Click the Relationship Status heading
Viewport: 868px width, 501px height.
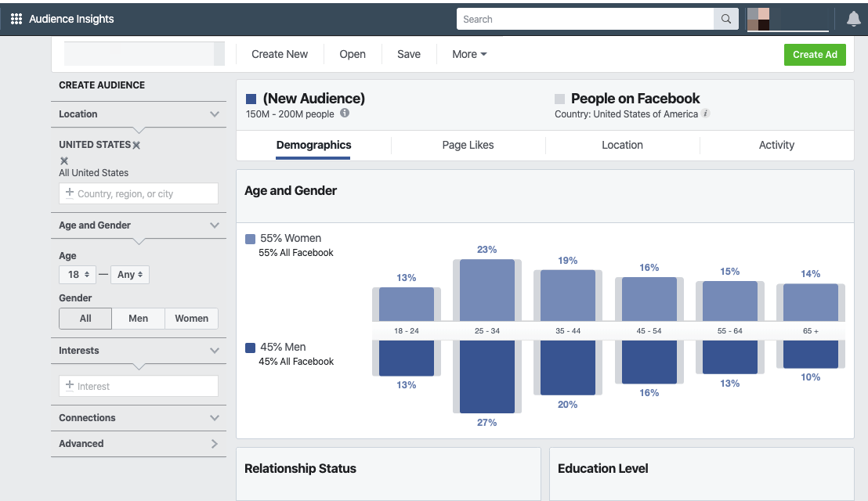click(x=301, y=468)
